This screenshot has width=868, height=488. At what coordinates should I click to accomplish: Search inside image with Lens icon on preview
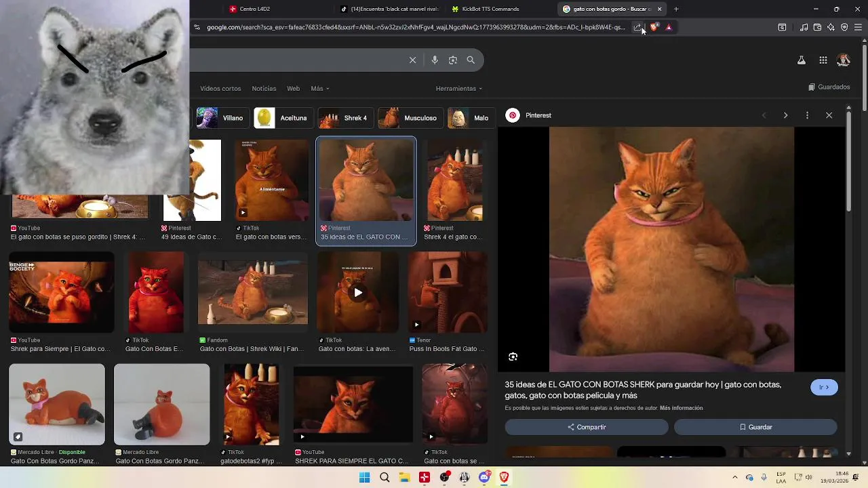tap(513, 357)
